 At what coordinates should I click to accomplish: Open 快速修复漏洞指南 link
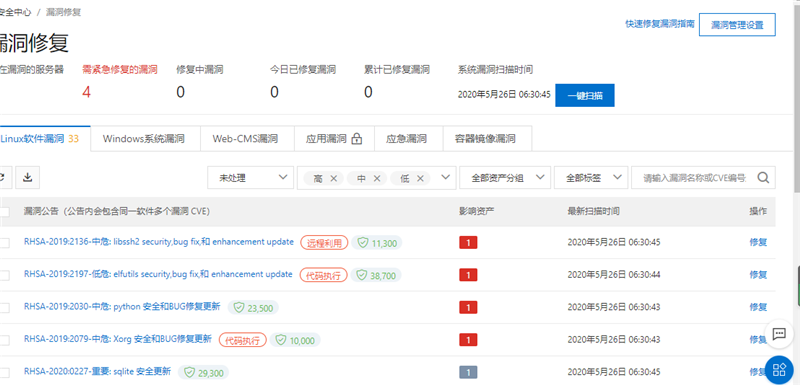(x=660, y=24)
